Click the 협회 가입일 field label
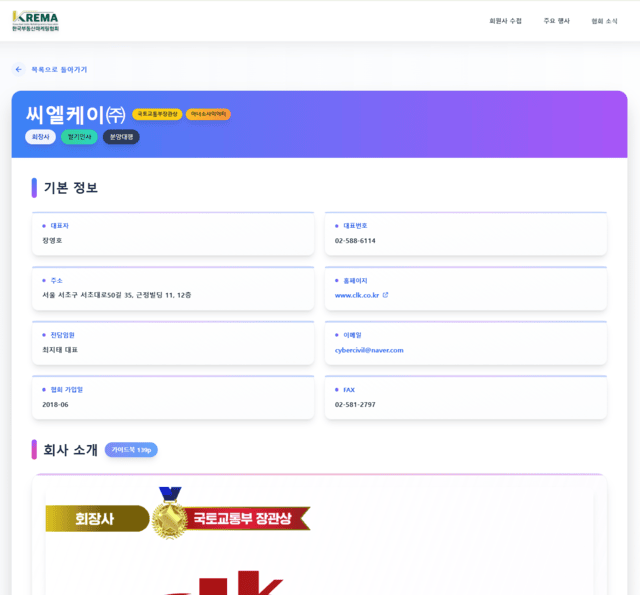This screenshot has width=640, height=595. [x=67, y=390]
